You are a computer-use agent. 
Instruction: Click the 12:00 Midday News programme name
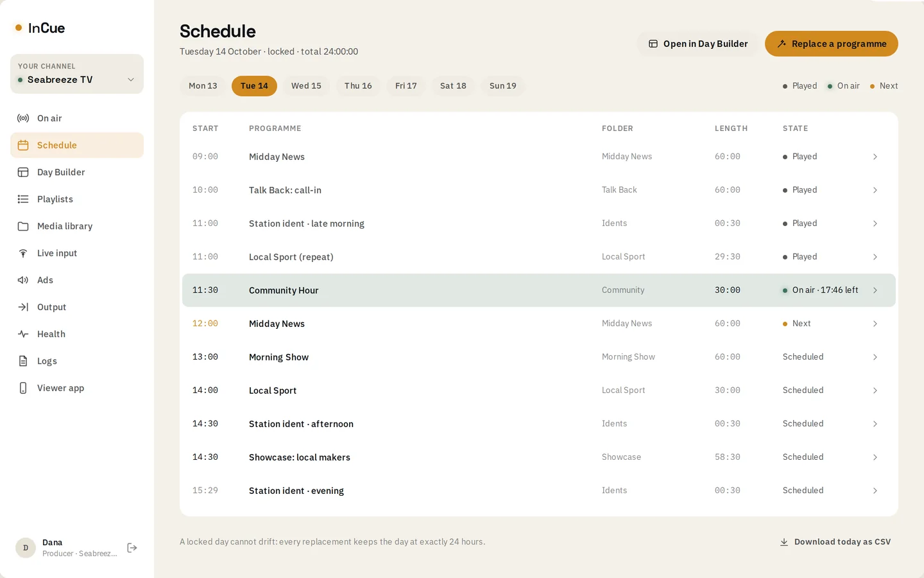[x=277, y=324]
